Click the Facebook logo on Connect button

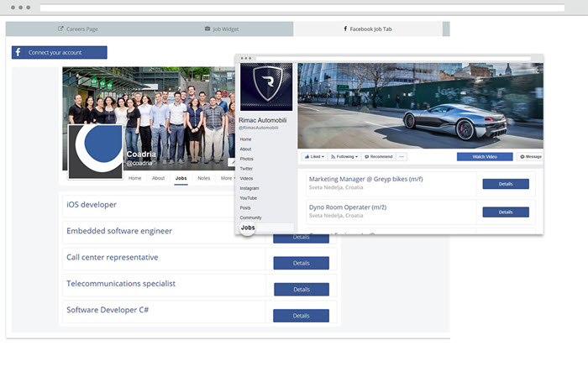18,52
